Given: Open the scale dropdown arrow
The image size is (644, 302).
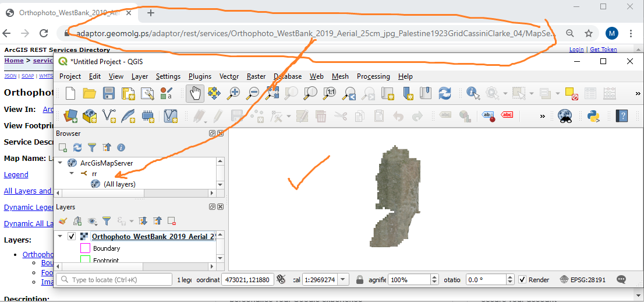Looking at the screenshot, I should [343, 280].
